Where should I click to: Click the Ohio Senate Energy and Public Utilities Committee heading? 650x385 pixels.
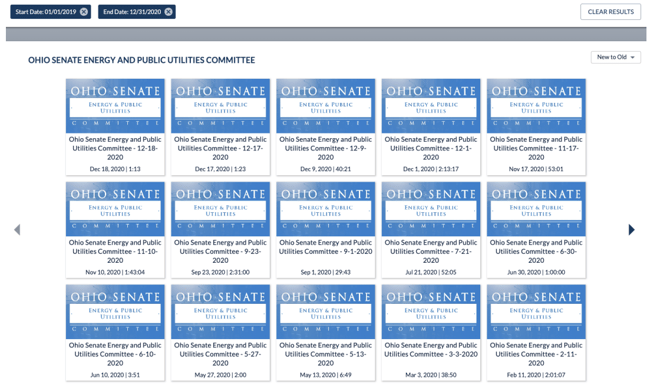pyautogui.click(x=141, y=60)
